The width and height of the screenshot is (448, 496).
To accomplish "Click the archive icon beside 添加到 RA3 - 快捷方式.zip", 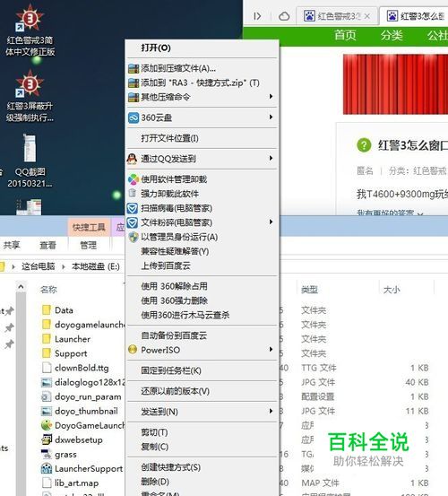I will point(134,83).
